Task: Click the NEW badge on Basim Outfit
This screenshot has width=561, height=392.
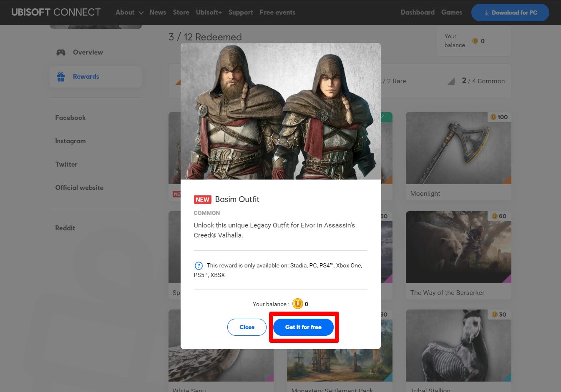Action: click(203, 200)
